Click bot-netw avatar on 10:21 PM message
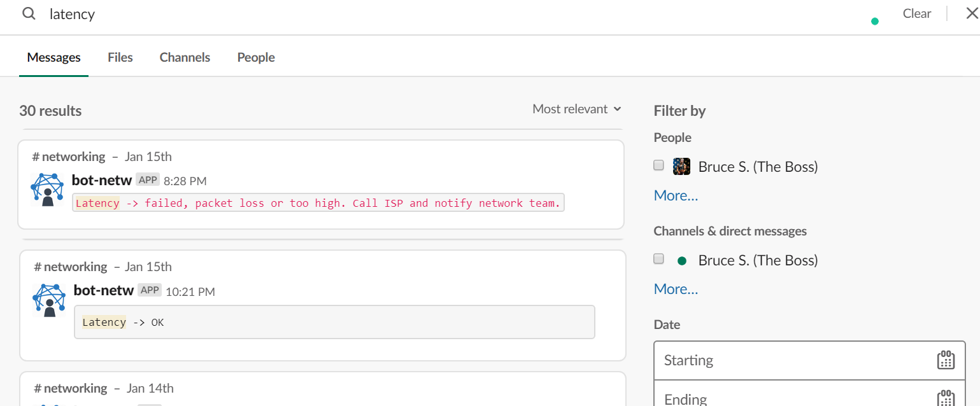Viewport: 980px width, 406px height. coord(50,300)
